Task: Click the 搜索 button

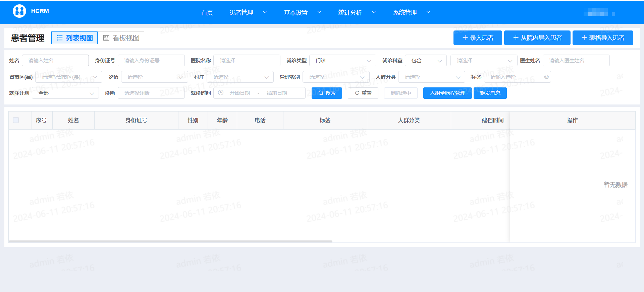Action: coord(327,93)
